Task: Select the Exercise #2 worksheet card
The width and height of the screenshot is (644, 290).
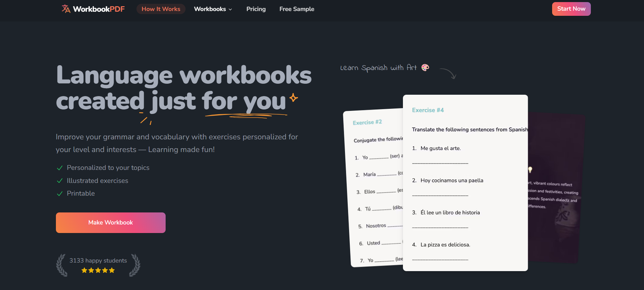Action: pos(372,189)
